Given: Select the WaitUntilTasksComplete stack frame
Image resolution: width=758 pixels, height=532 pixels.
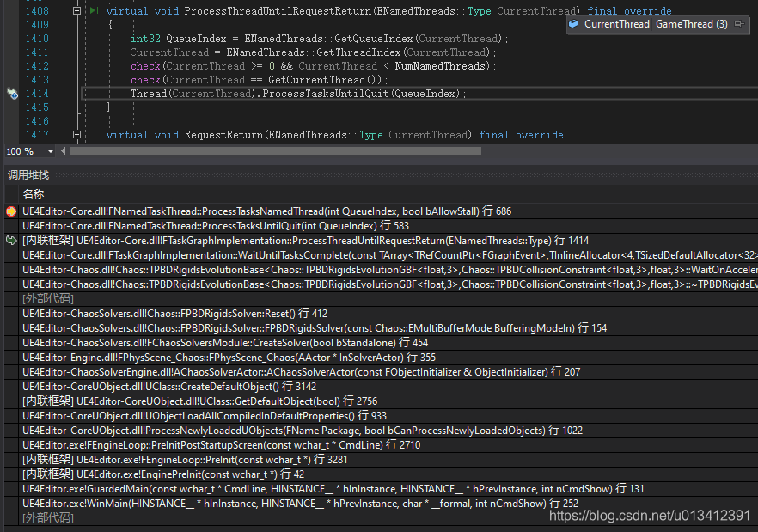Looking at the screenshot, I should [258, 254].
